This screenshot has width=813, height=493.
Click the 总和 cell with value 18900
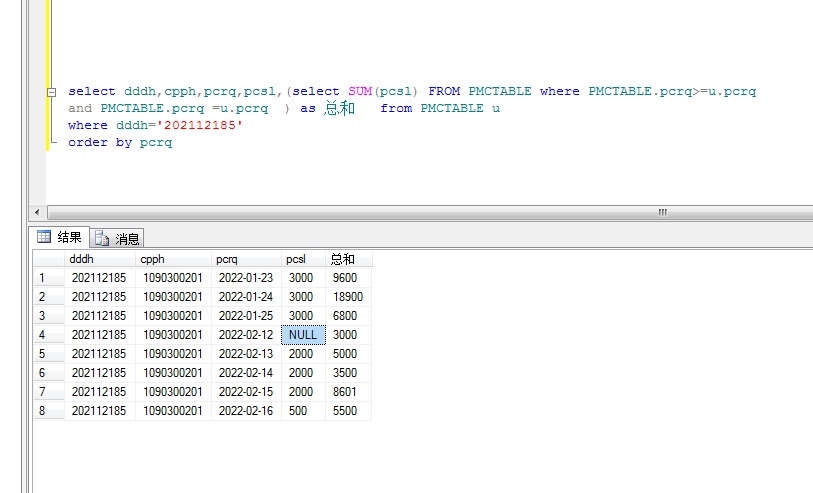[348, 297]
